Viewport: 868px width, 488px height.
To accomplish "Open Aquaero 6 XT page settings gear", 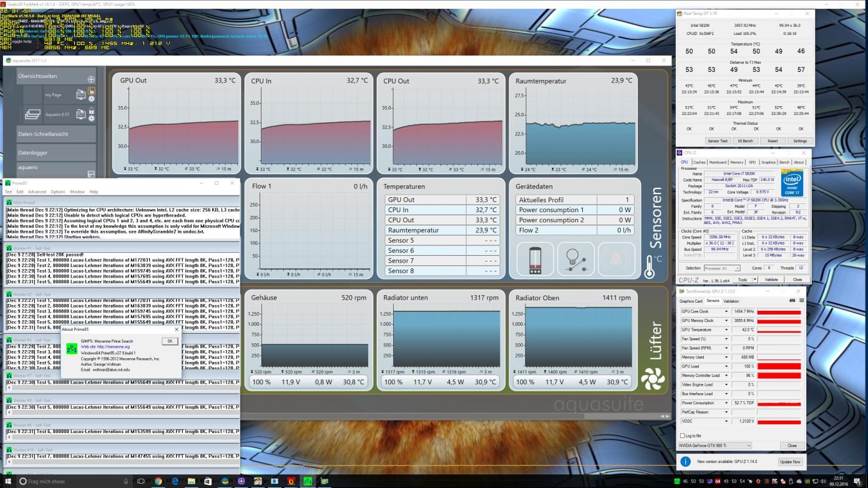I will (x=92, y=119).
